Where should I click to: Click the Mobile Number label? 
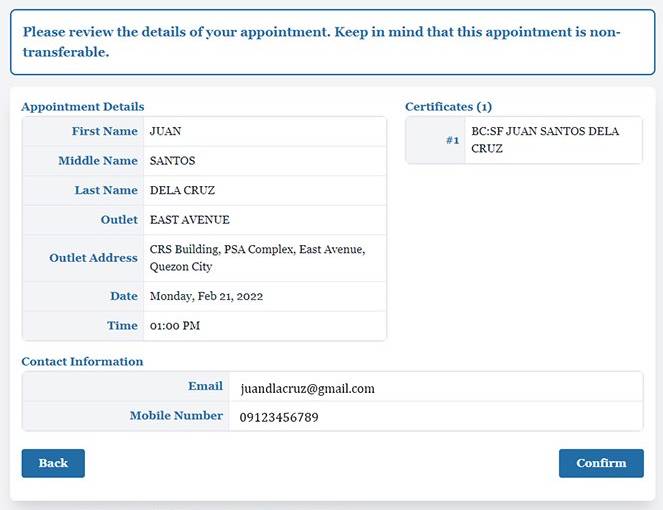pyautogui.click(x=176, y=416)
